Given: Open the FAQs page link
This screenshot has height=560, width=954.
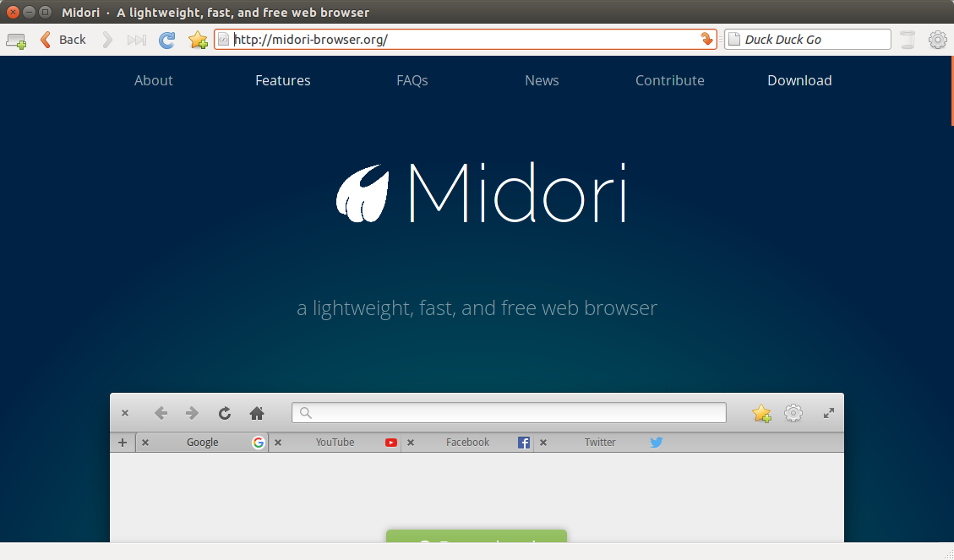Looking at the screenshot, I should pyautogui.click(x=412, y=80).
